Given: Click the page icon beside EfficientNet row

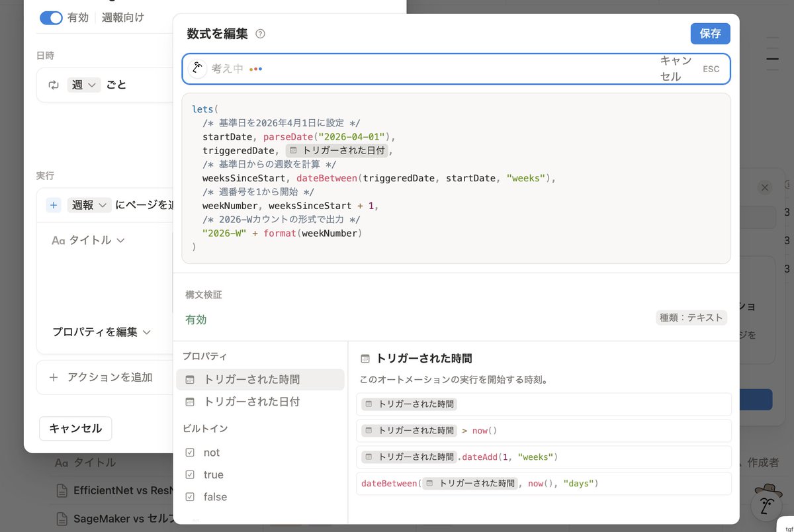Looking at the screenshot, I should pyautogui.click(x=62, y=491).
